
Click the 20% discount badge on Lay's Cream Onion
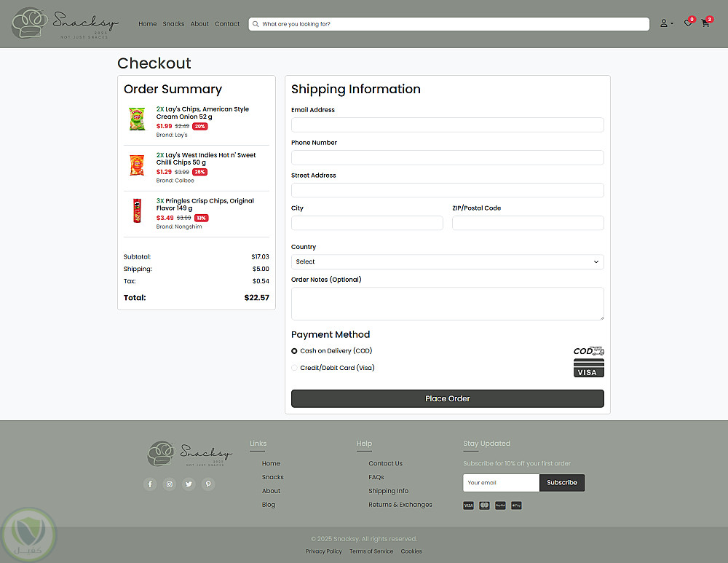[x=199, y=126]
